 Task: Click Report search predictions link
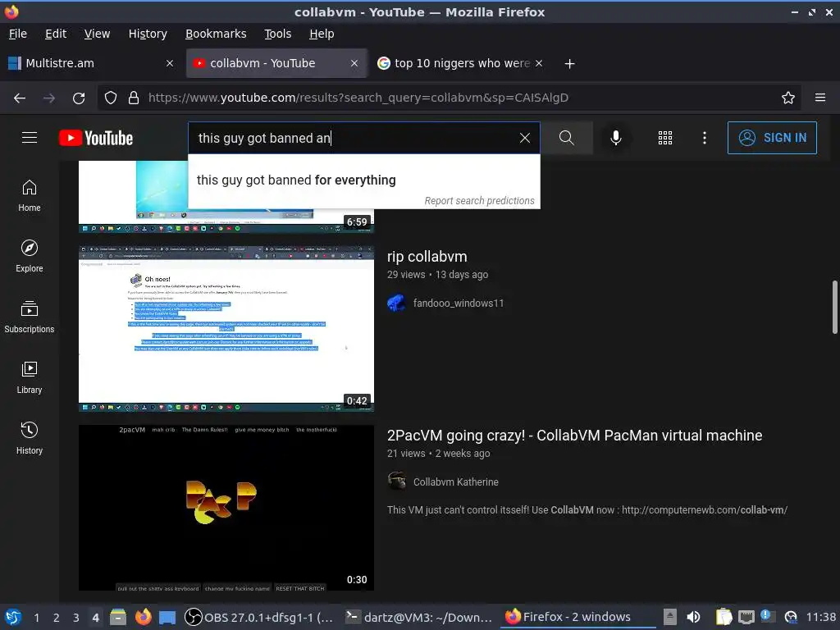point(479,200)
